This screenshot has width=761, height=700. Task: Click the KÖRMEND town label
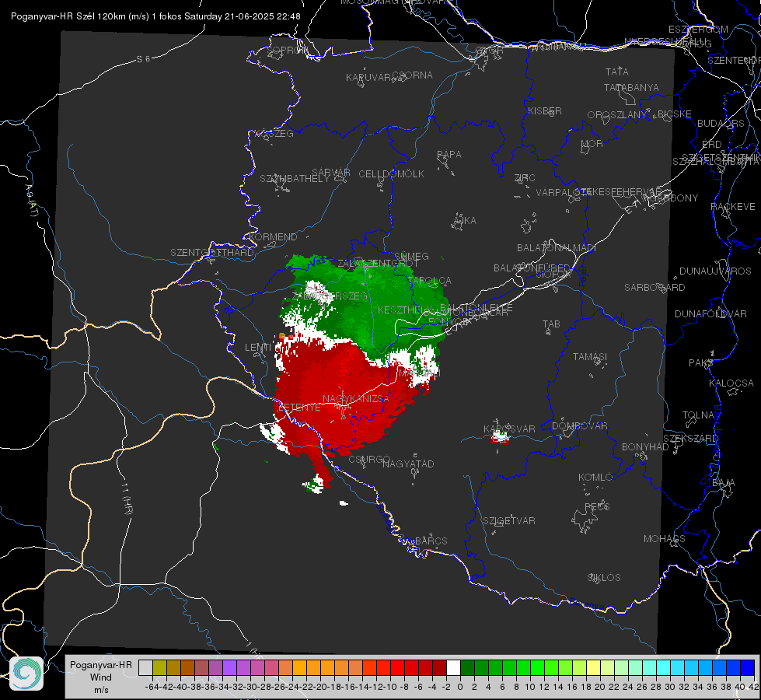pos(273,237)
